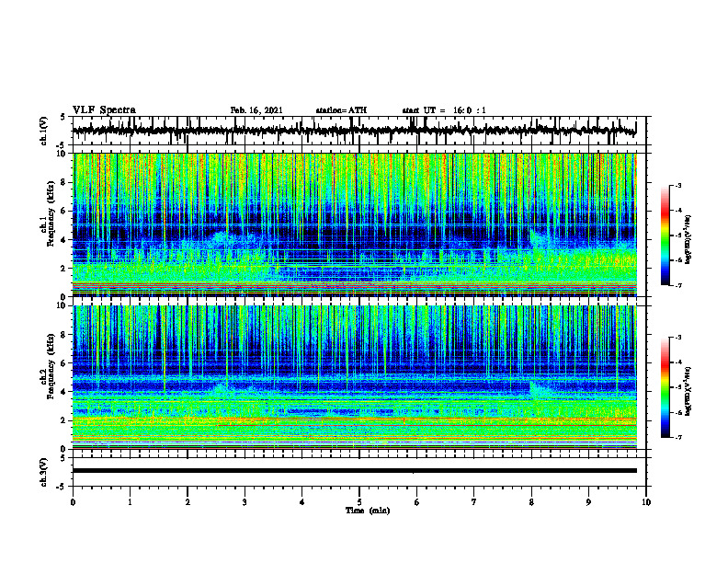Click the time axis tick label "1"
728x563 pixels.
coord(130,502)
